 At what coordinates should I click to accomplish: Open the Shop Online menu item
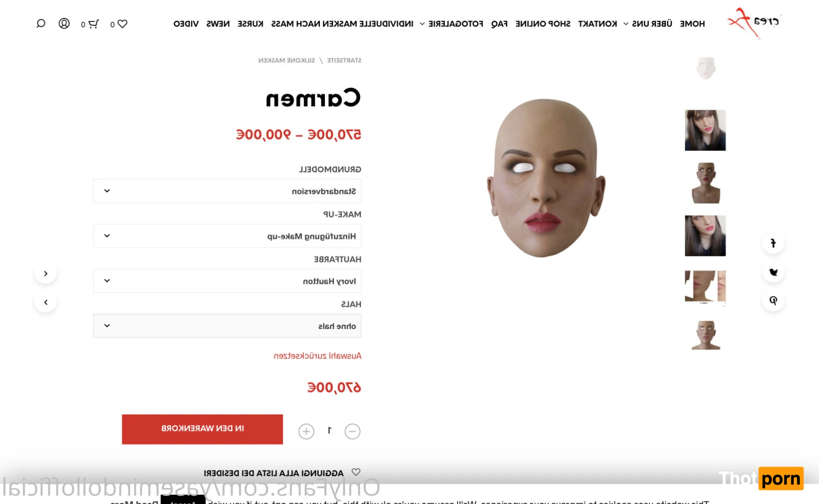pyautogui.click(x=543, y=24)
